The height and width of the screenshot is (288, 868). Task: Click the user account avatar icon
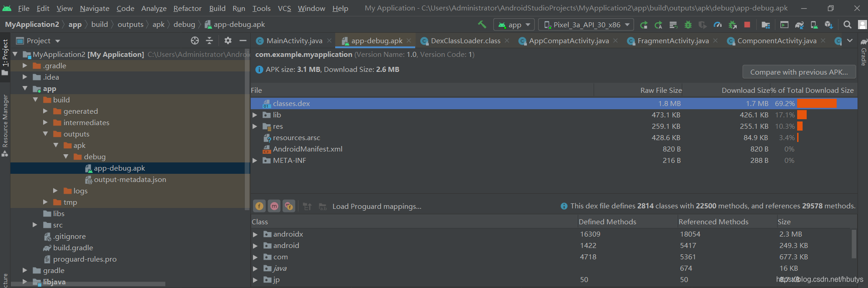[862, 25]
